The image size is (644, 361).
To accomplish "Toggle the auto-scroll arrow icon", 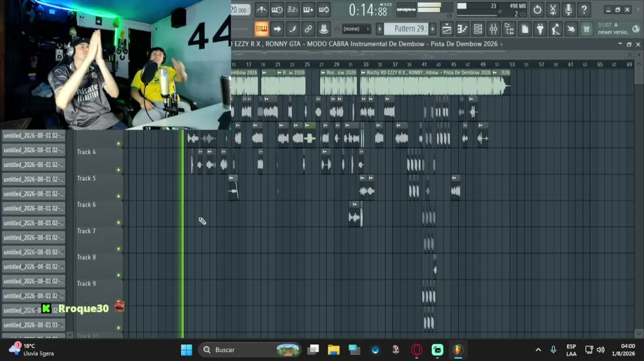I will [277, 29].
